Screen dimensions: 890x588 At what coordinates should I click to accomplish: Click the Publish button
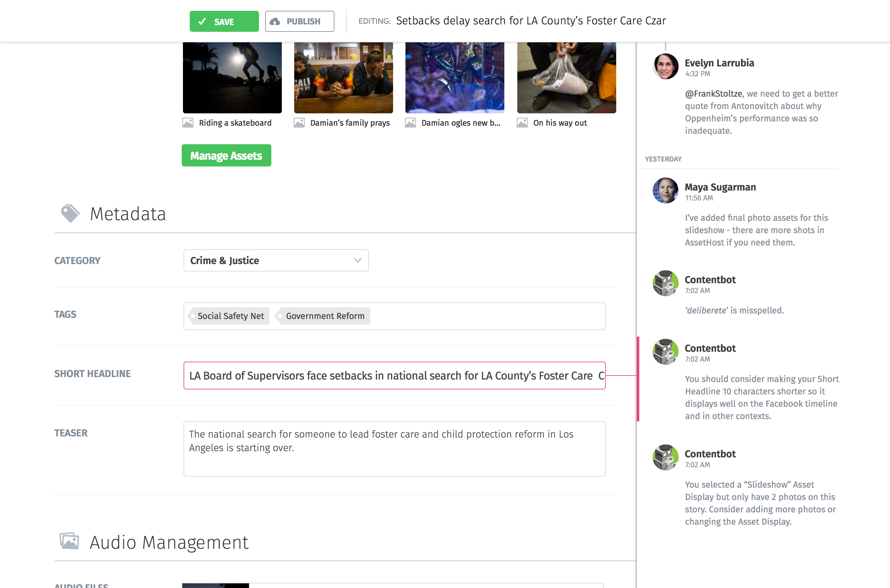(299, 21)
